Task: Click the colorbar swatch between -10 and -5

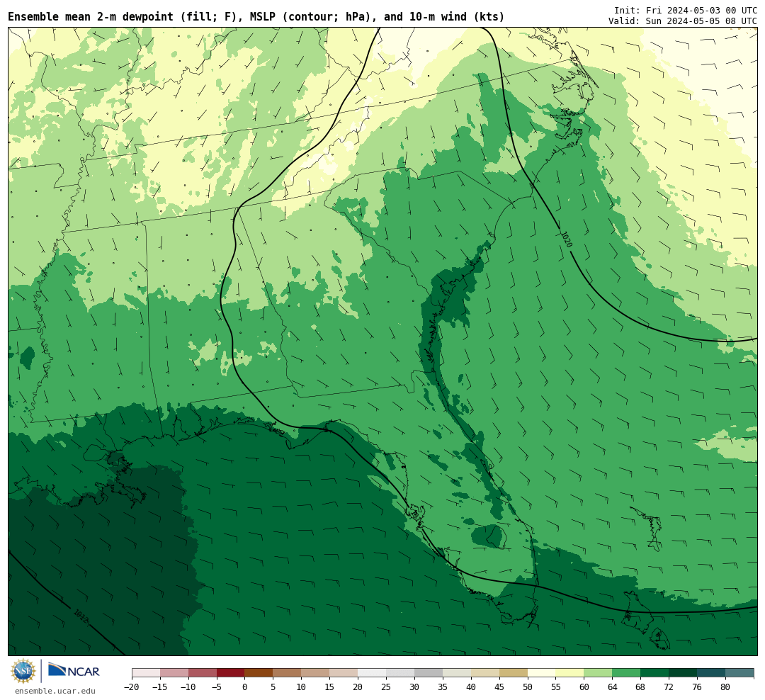Action: 203,673
